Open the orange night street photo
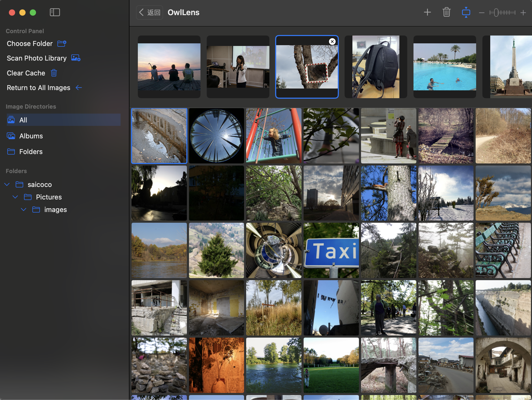The height and width of the screenshot is (400, 532). click(216, 365)
